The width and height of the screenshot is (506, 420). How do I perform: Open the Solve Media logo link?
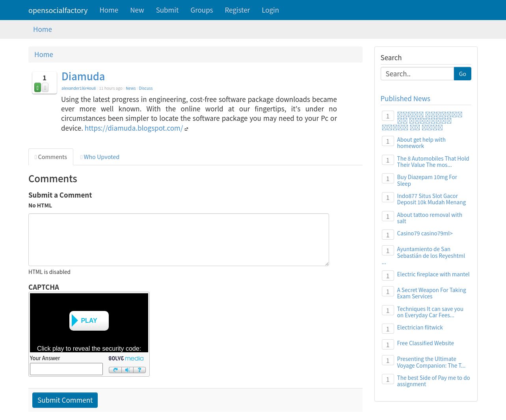pos(126,359)
